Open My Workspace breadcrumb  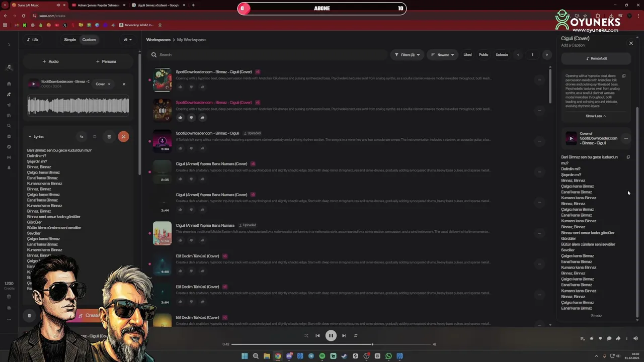pyautogui.click(x=191, y=40)
